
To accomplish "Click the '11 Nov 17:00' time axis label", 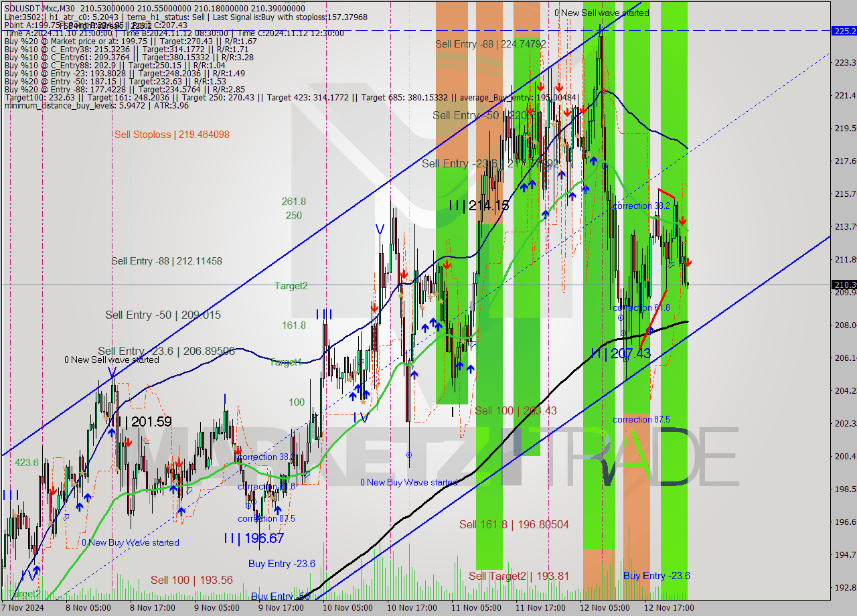I will (540, 608).
